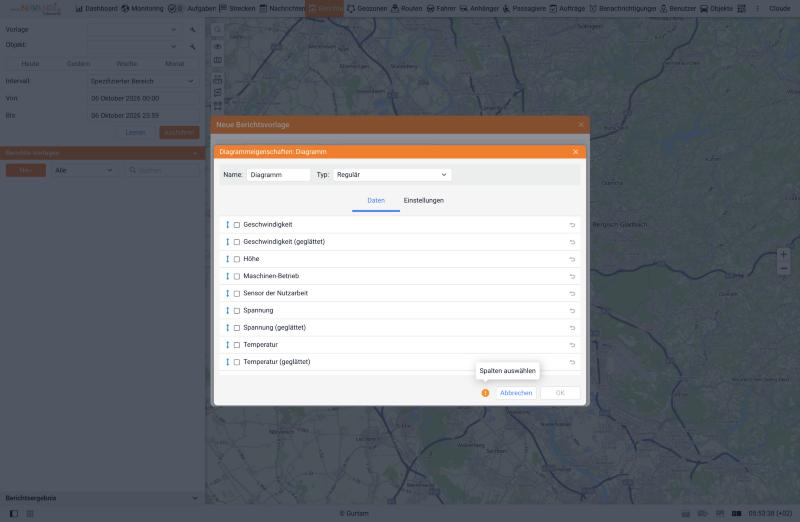The width and height of the screenshot is (800, 522).
Task: Click the reset arrow for Spannung (geglättet)
Action: (x=572, y=328)
